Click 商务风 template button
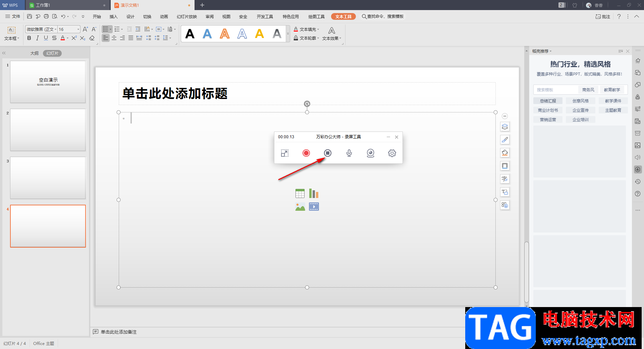 pyautogui.click(x=588, y=90)
